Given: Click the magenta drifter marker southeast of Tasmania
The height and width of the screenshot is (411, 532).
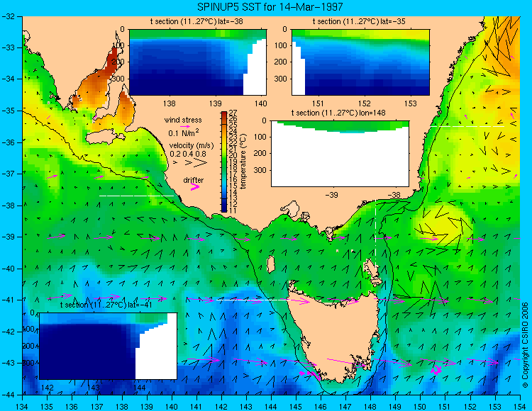Looking at the screenshot, I should click(436, 370).
